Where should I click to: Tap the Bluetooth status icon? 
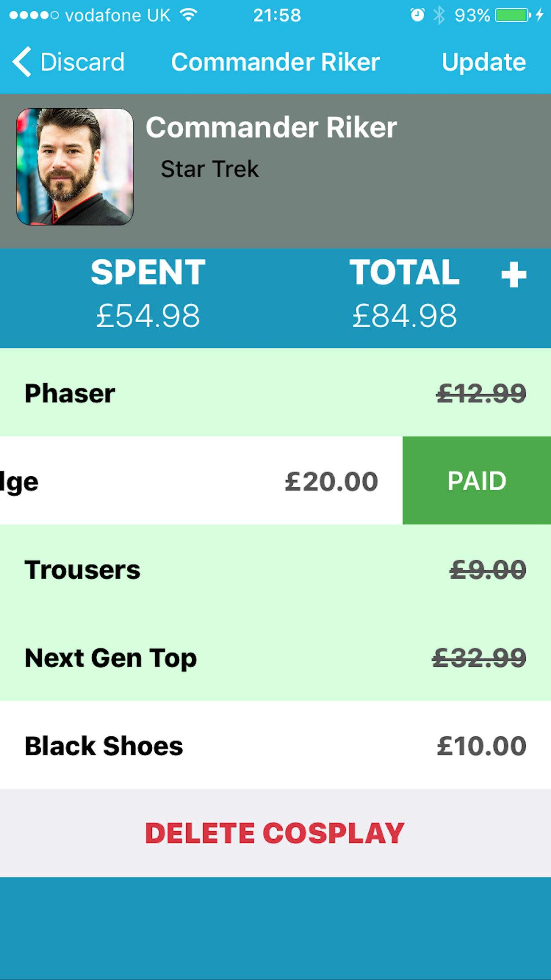click(x=439, y=15)
